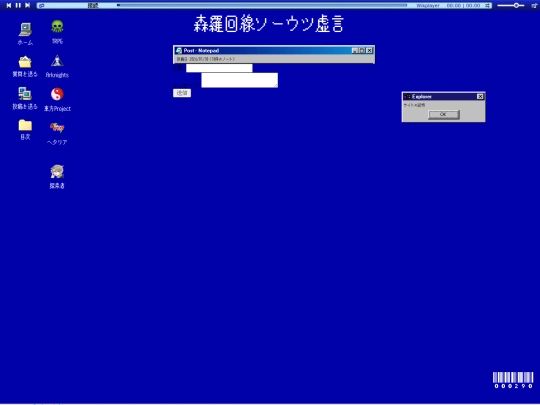Skip to previous track in player
This screenshot has width=540, height=405.
(x=9, y=5)
